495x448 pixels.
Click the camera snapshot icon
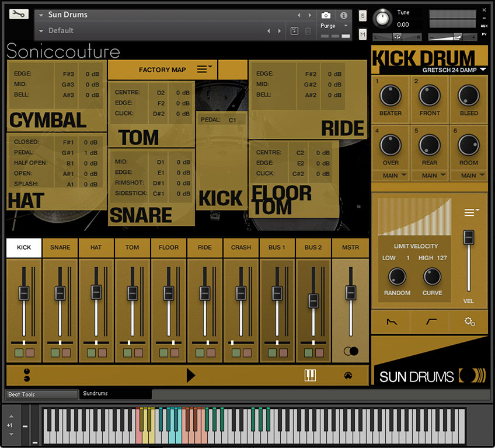click(x=326, y=15)
